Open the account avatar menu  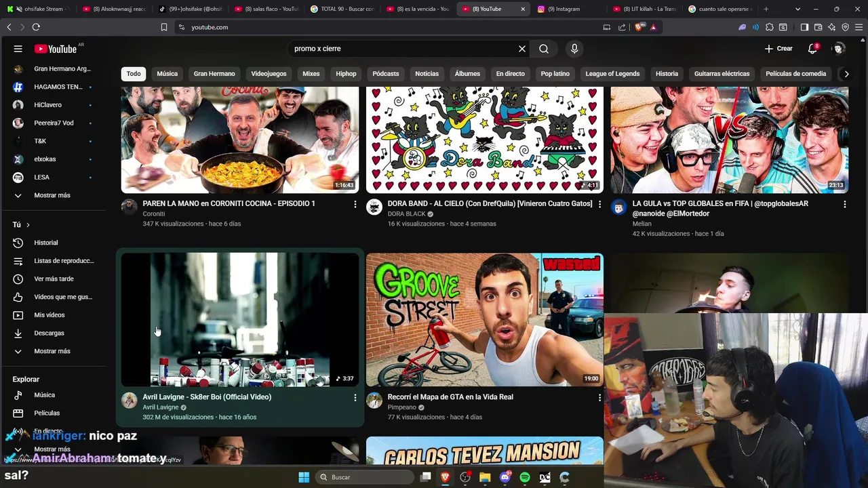[x=839, y=49]
